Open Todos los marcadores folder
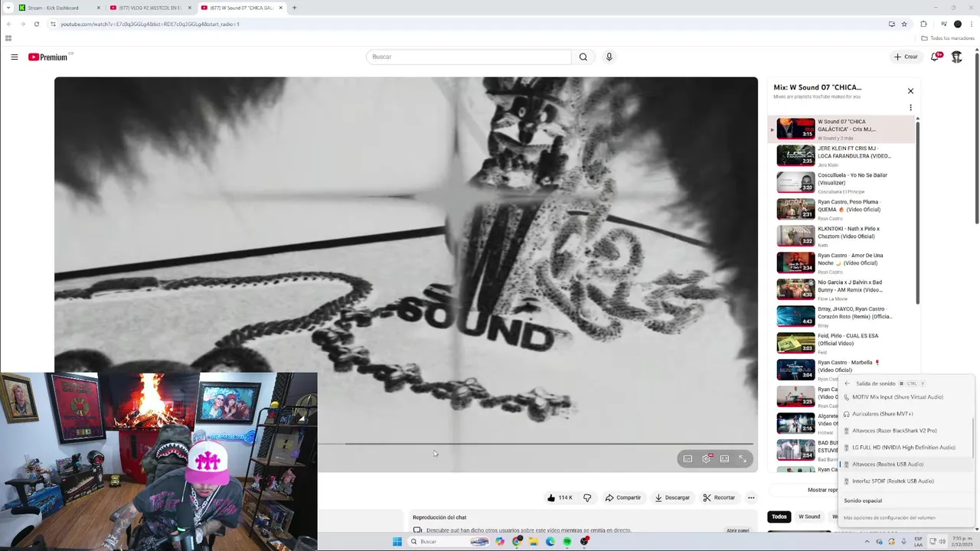Screen dimensions: 980x551 [948, 38]
